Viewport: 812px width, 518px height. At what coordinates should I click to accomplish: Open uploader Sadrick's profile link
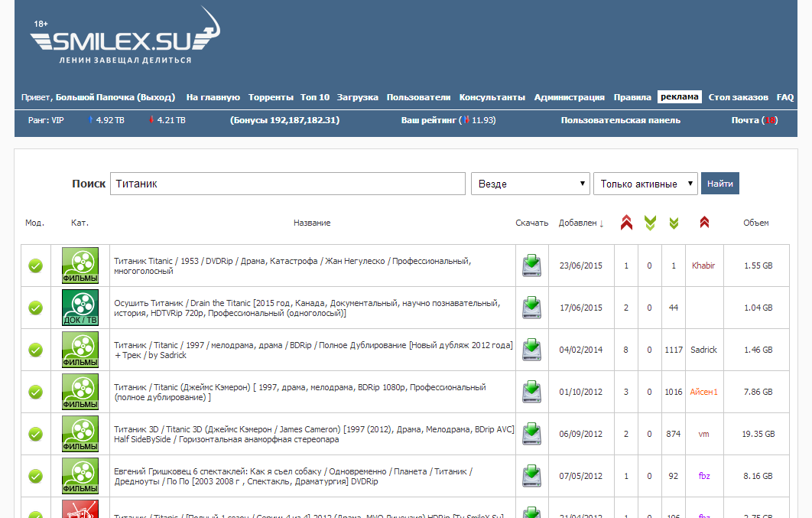tap(703, 350)
